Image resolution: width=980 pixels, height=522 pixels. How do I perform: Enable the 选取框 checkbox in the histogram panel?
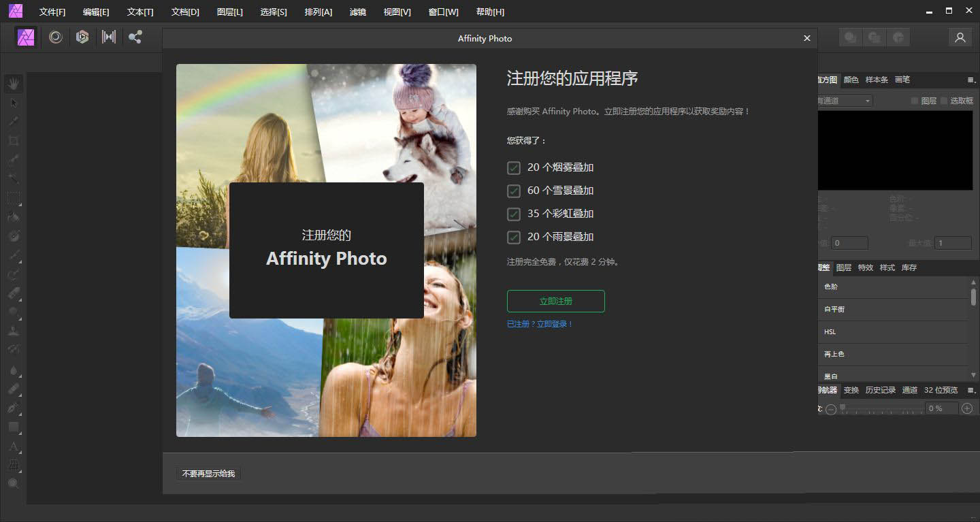pyautogui.click(x=944, y=101)
